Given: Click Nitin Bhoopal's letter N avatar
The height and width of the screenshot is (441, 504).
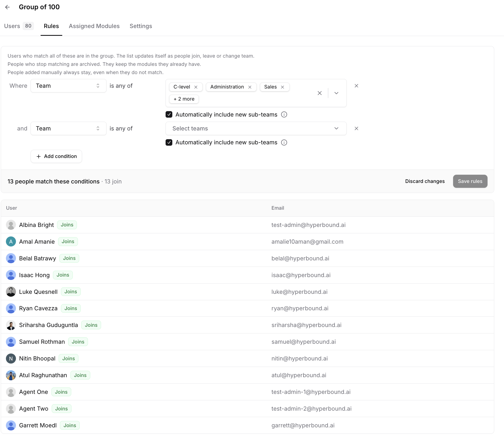Looking at the screenshot, I should pos(11,359).
